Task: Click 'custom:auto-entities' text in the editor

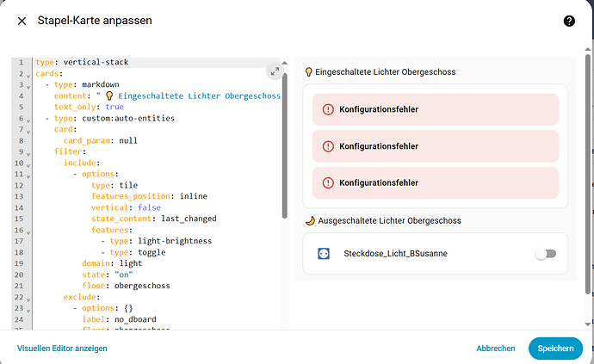Action: [128, 118]
